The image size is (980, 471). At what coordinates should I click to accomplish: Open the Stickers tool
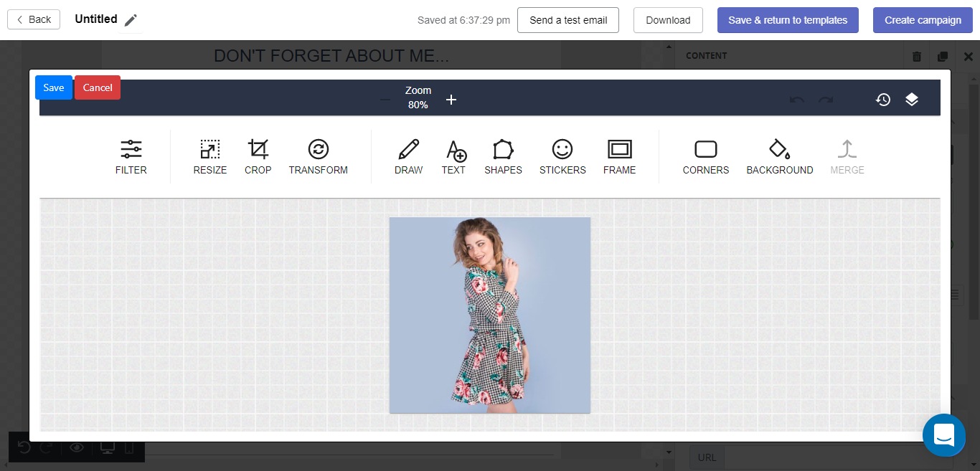coord(562,157)
